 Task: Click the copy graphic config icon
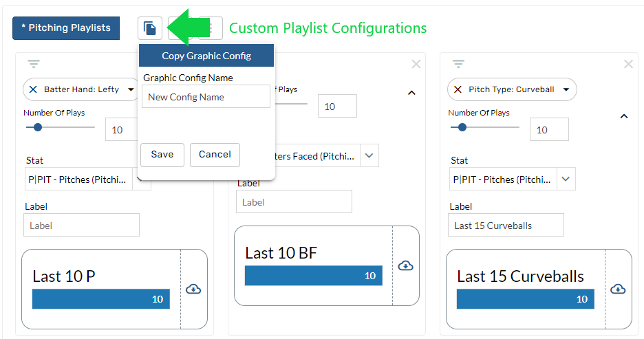[150, 28]
